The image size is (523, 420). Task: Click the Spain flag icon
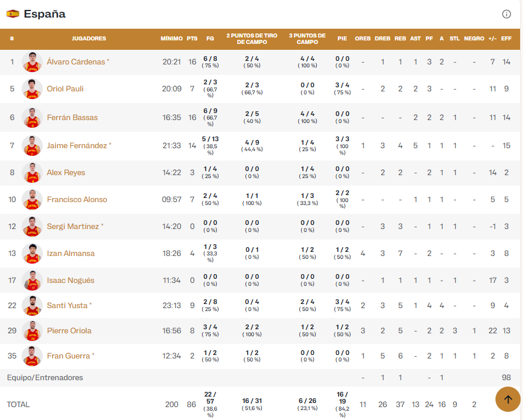[x=12, y=14]
